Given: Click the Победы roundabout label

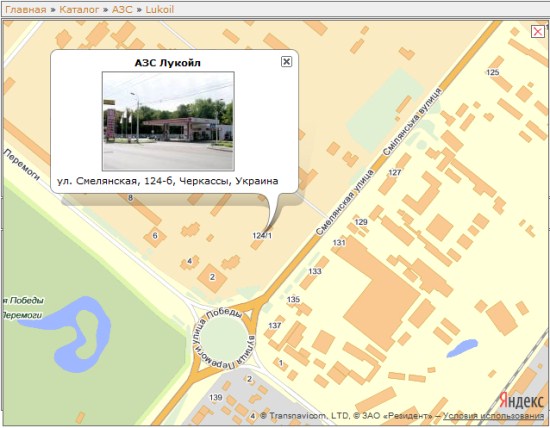Looking at the screenshot, I should 225,313.
